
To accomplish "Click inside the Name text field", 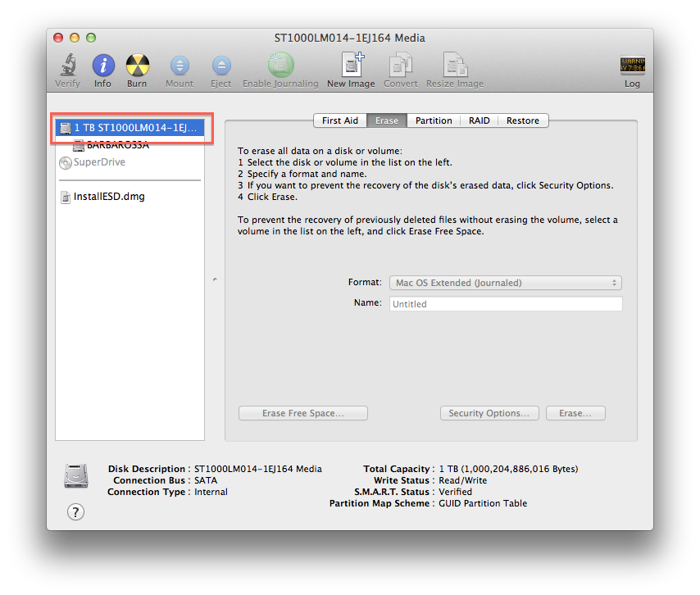I will 505,304.
